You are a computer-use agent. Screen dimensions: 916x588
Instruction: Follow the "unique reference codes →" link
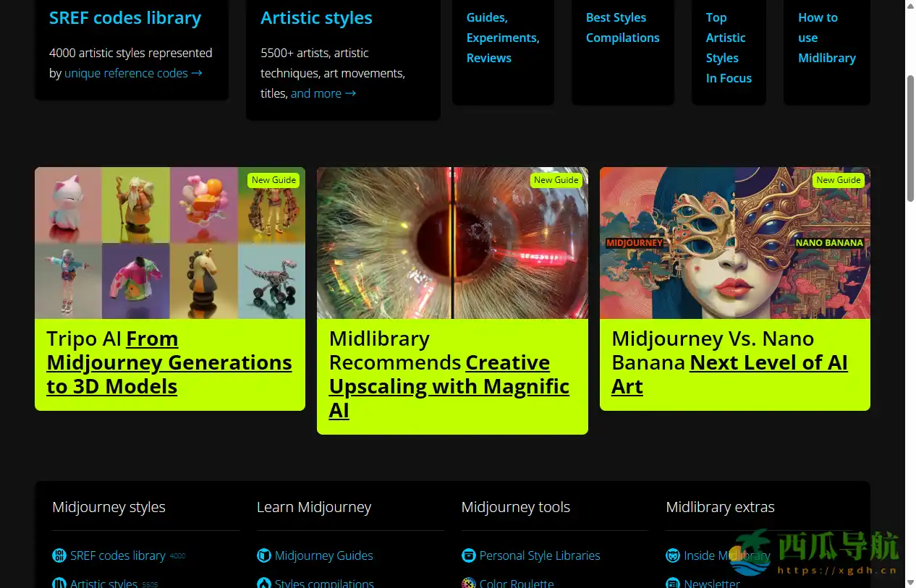point(133,73)
